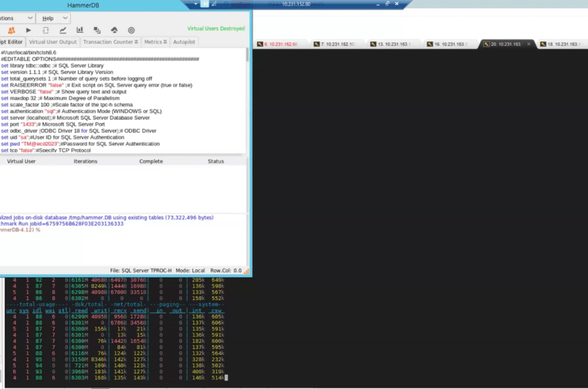This screenshot has width=588, height=389.
Task: Click the 'set uid "sa"' script line
Action: coord(63,137)
